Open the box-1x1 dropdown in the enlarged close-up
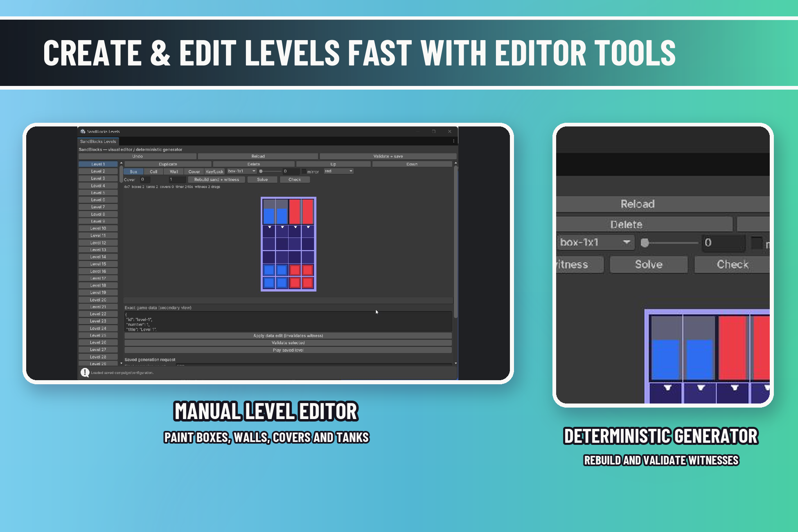 (595, 242)
